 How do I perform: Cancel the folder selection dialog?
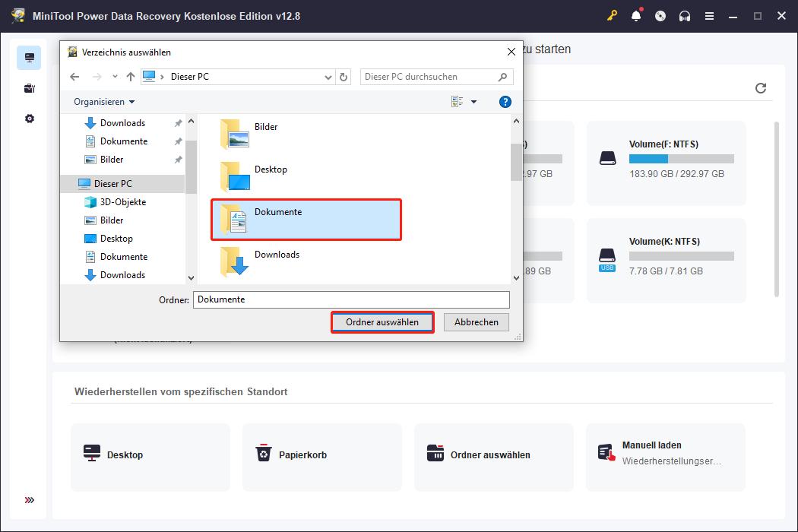[476, 321]
